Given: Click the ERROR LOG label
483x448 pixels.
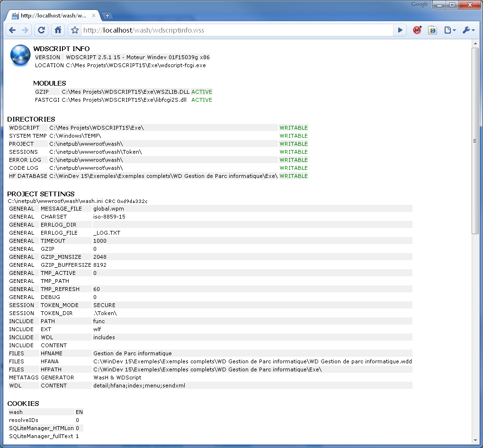Looking at the screenshot, I should pyautogui.click(x=25, y=160).
